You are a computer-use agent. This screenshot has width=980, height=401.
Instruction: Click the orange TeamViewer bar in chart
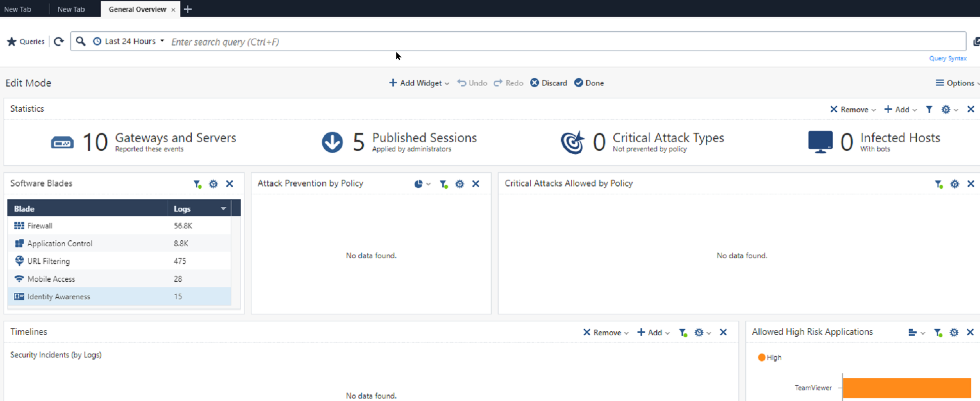906,388
